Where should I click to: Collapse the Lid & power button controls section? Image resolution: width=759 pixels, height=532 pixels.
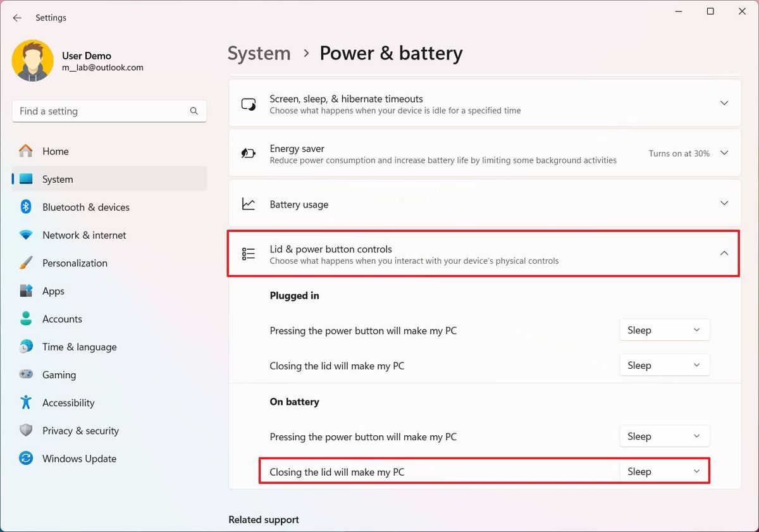click(x=724, y=252)
